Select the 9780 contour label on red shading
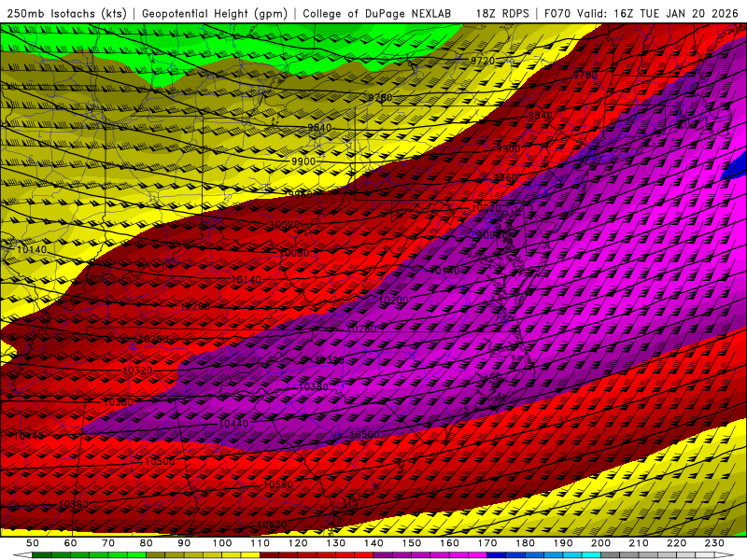747x560 pixels. click(585, 76)
